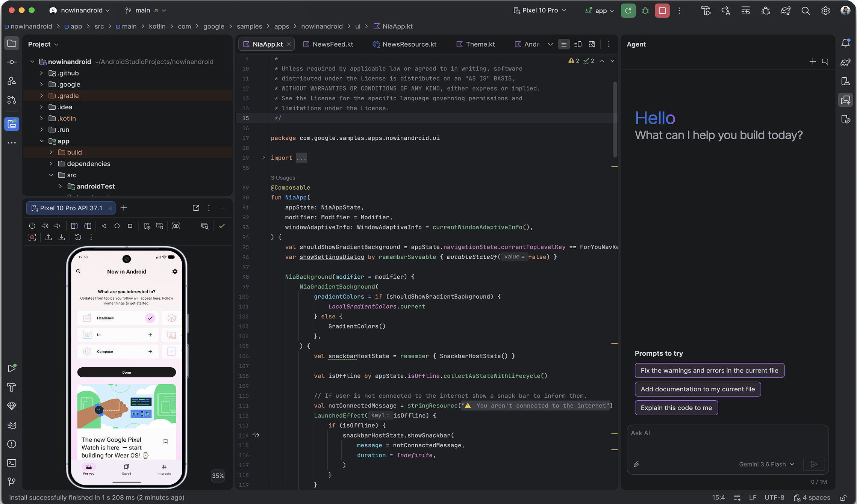Screen dimensions: 857x504
Task: Collapse the src folder
Action: coord(51,175)
